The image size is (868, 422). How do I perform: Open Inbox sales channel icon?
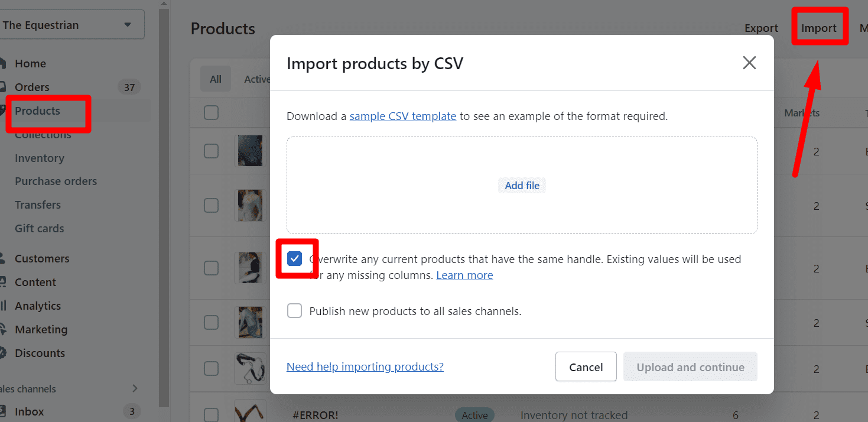pyautogui.click(x=2, y=411)
